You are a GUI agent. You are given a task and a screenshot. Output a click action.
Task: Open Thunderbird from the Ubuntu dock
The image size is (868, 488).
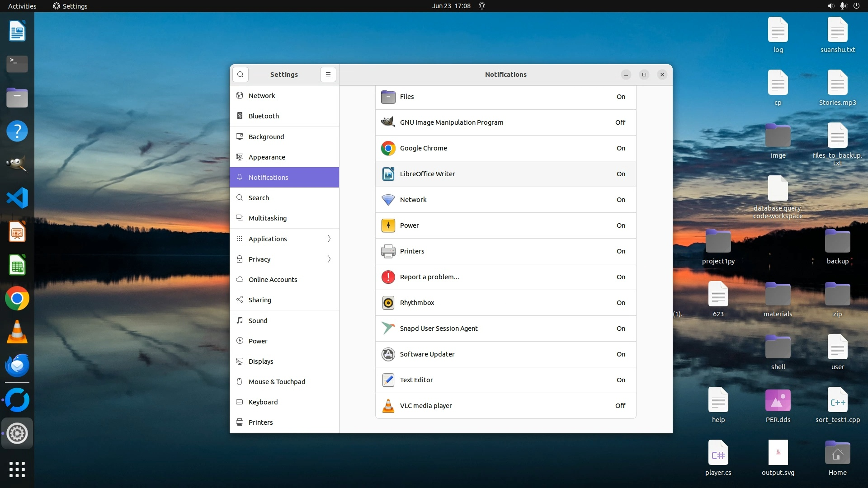pyautogui.click(x=17, y=366)
